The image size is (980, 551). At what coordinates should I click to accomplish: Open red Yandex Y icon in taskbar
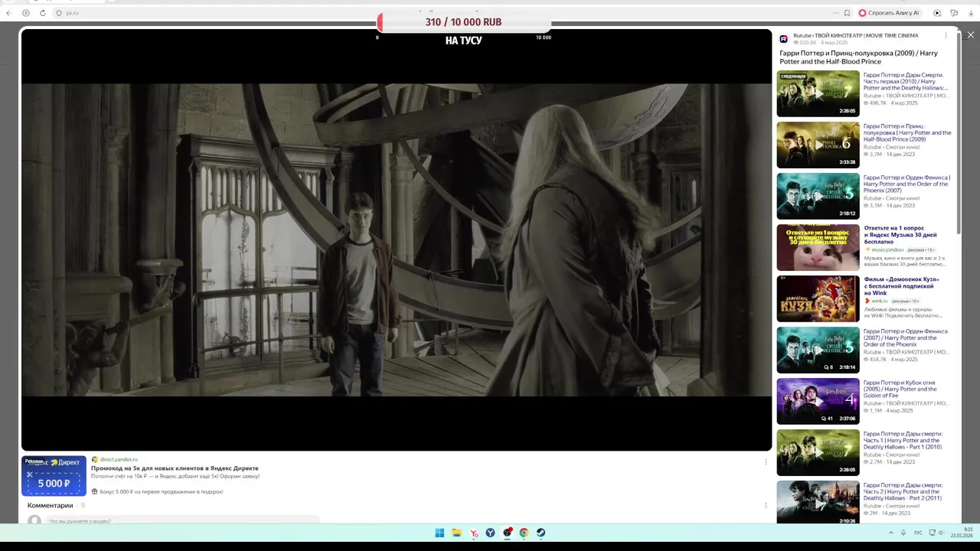click(474, 533)
